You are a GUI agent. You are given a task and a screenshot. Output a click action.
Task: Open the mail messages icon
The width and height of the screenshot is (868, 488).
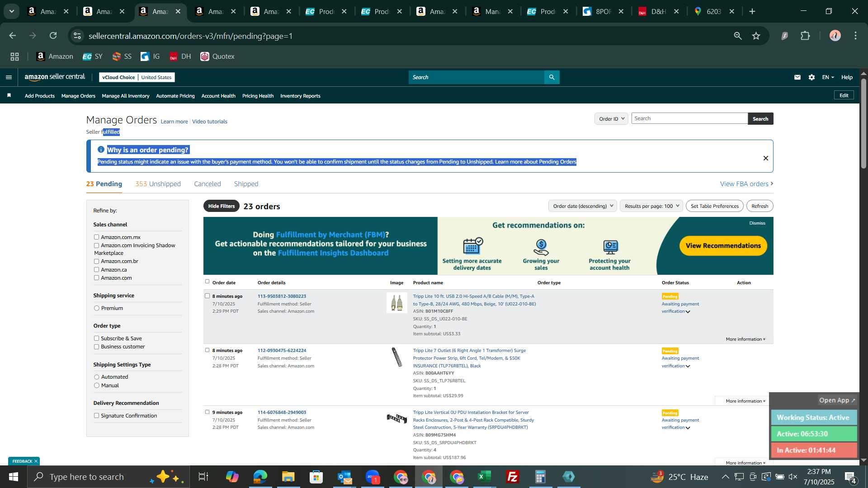point(797,77)
